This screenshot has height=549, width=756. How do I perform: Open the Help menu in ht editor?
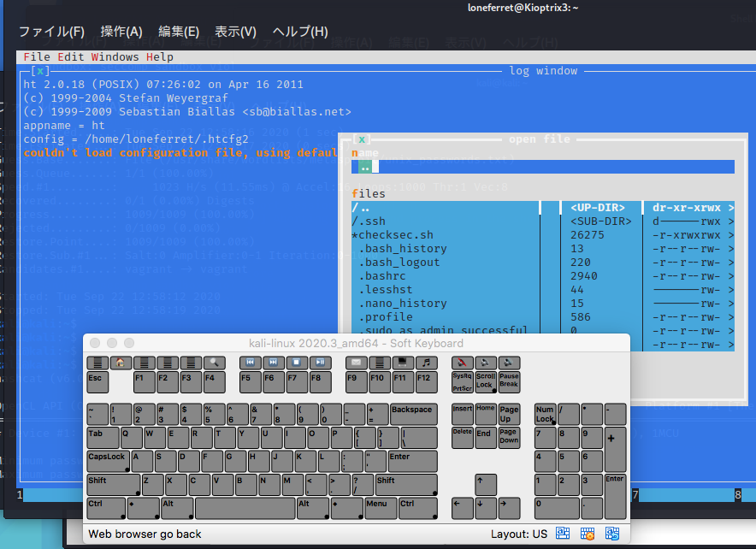point(160,57)
